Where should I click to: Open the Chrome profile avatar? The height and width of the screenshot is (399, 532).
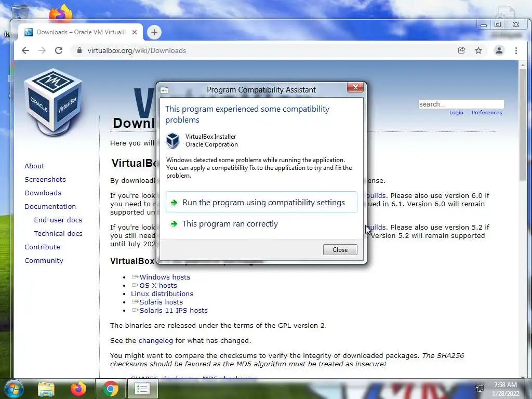pyautogui.click(x=499, y=50)
